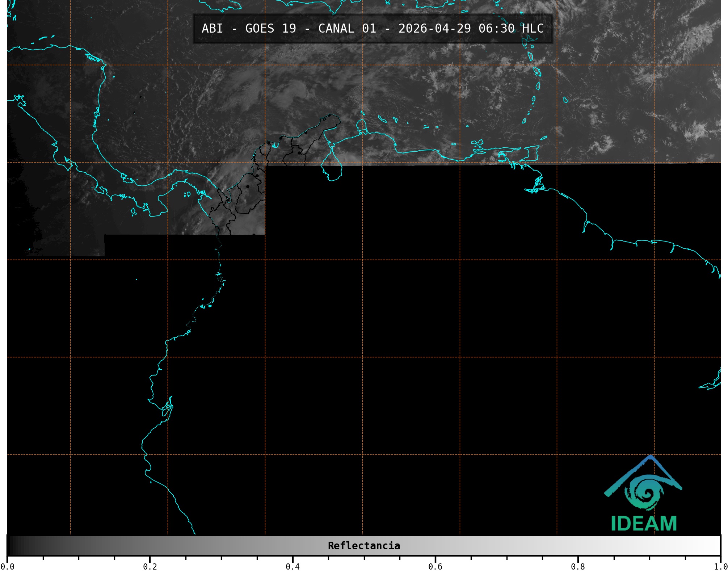
Task: Click the Reflectancia colorbar label
Action: pyautogui.click(x=364, y=546)
